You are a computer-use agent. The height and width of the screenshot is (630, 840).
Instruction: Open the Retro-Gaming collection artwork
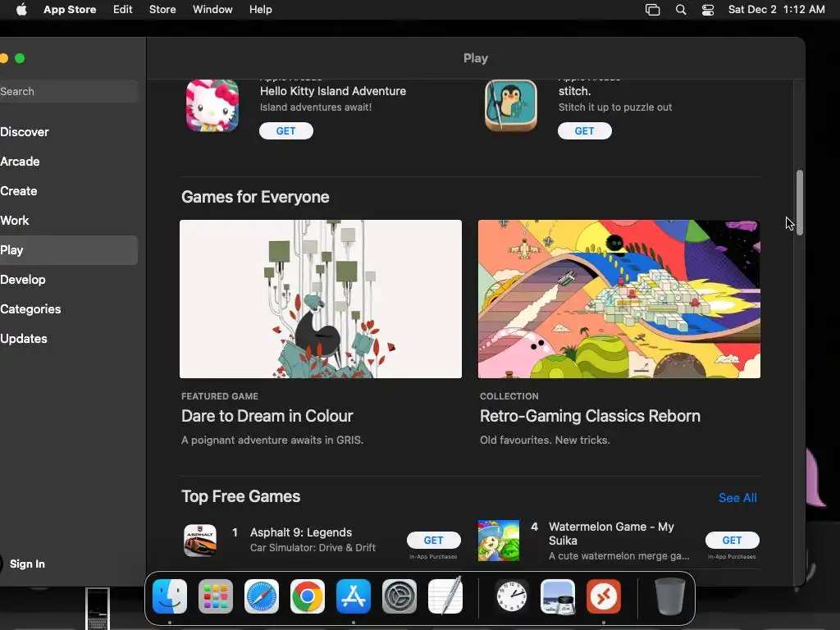pos(619,299)
